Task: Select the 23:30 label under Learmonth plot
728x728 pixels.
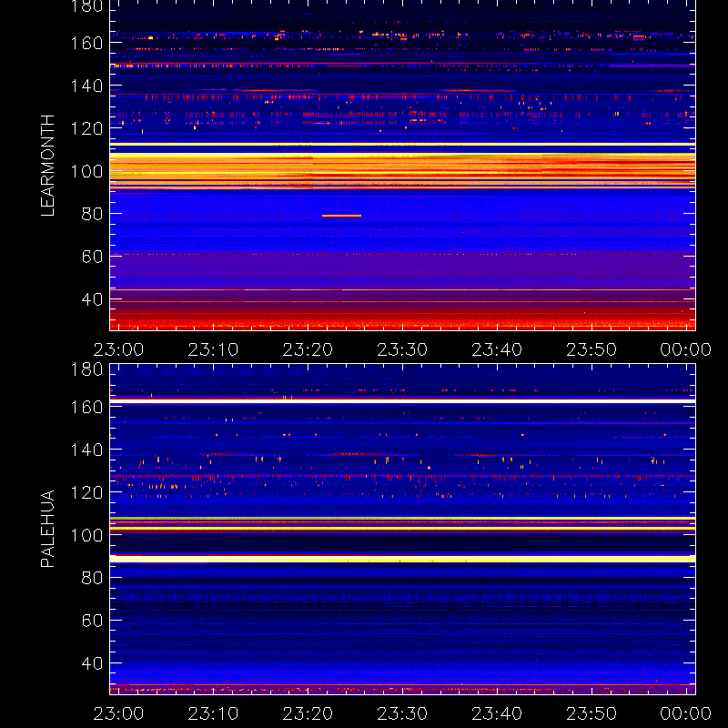Action: coord(402,349)
